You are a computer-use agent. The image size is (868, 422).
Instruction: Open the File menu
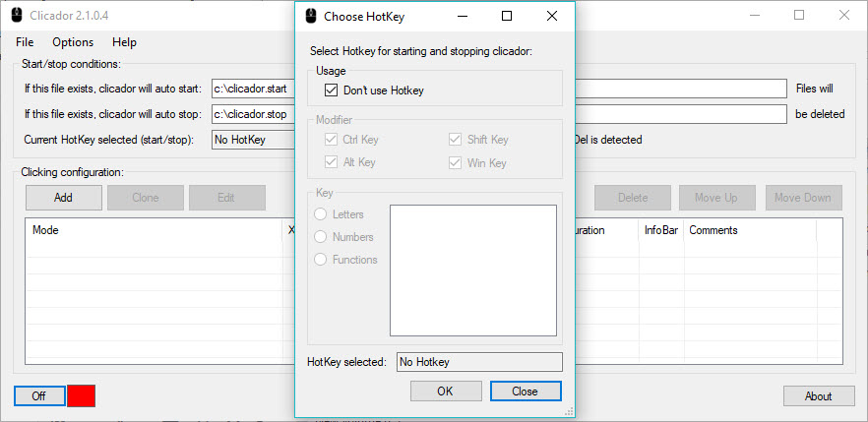(25, 42)
